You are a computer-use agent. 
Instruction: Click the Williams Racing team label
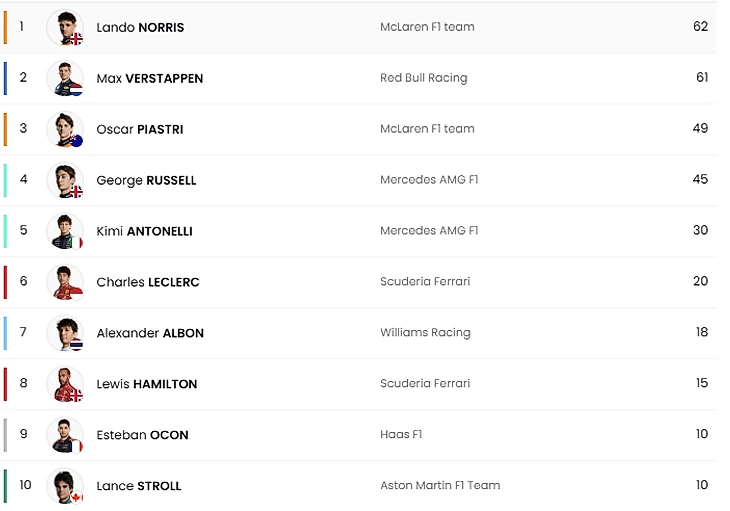click(425, 333)
